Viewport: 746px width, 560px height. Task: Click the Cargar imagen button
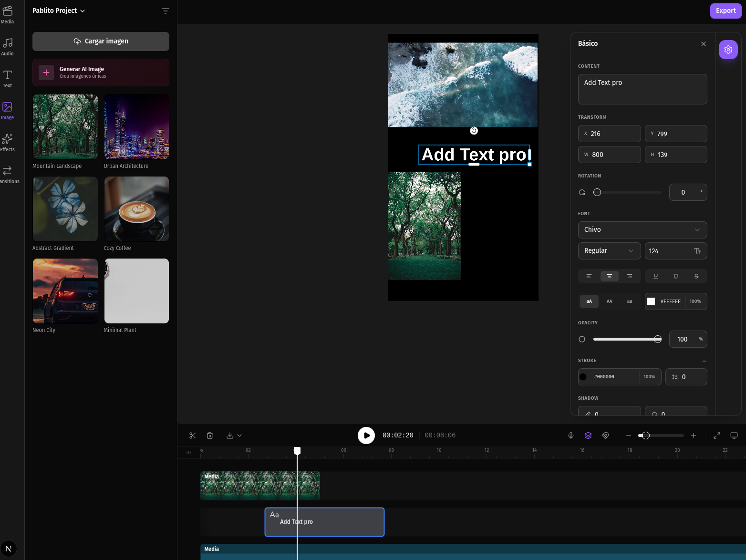100,41
